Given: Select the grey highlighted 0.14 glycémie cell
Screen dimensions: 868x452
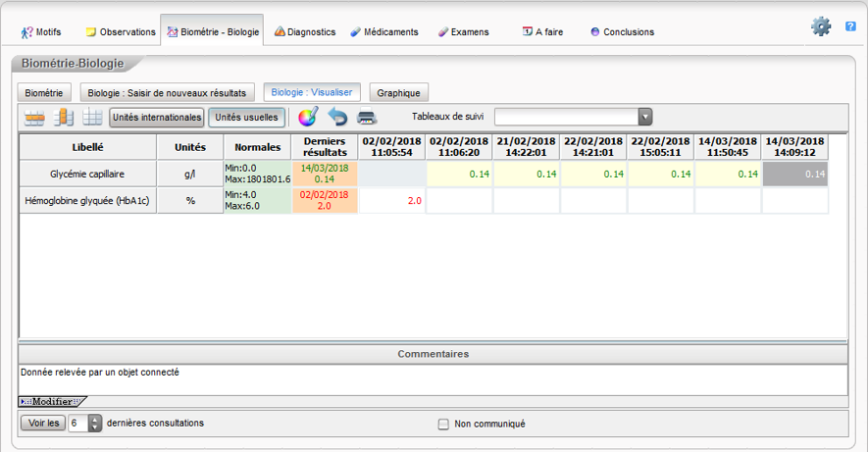Looking at the screenshot, I should [794, 174].
